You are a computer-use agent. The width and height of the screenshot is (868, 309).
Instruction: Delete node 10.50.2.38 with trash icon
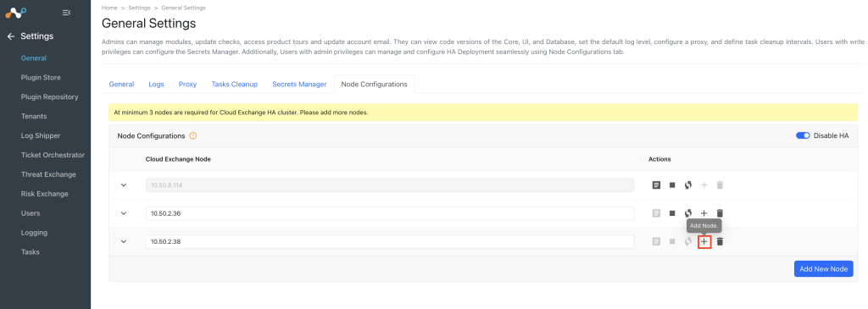720,241
